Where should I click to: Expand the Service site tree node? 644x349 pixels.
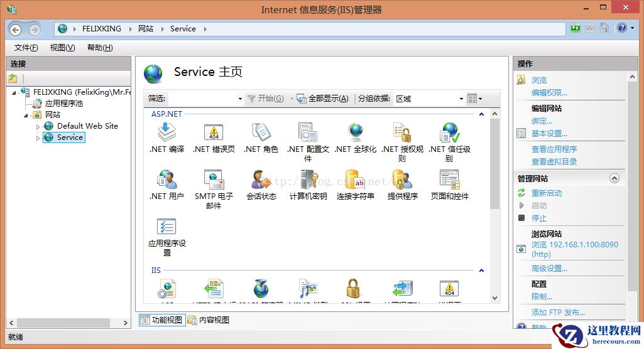click(x=38, y=138)
